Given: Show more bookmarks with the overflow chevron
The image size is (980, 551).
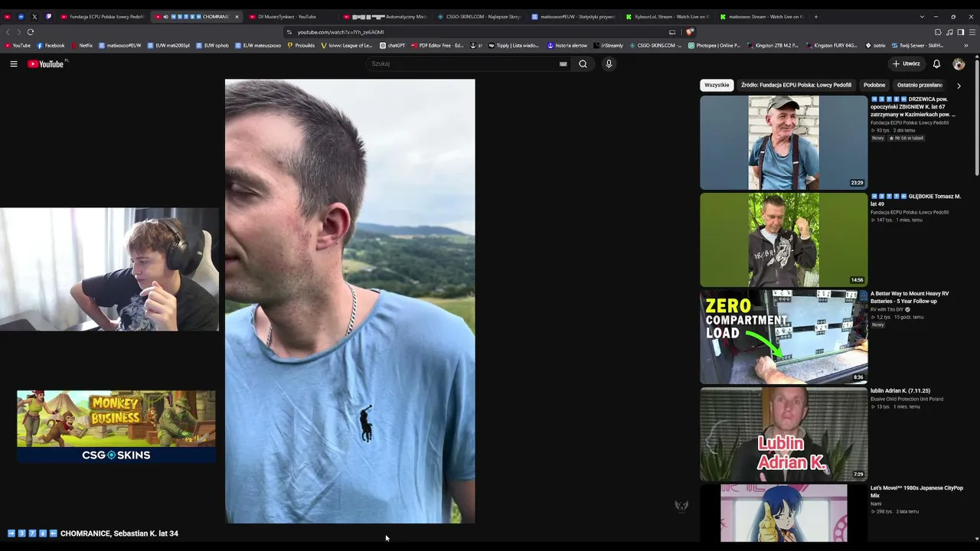Looking at the screenshot, I should tap(966, 46).
